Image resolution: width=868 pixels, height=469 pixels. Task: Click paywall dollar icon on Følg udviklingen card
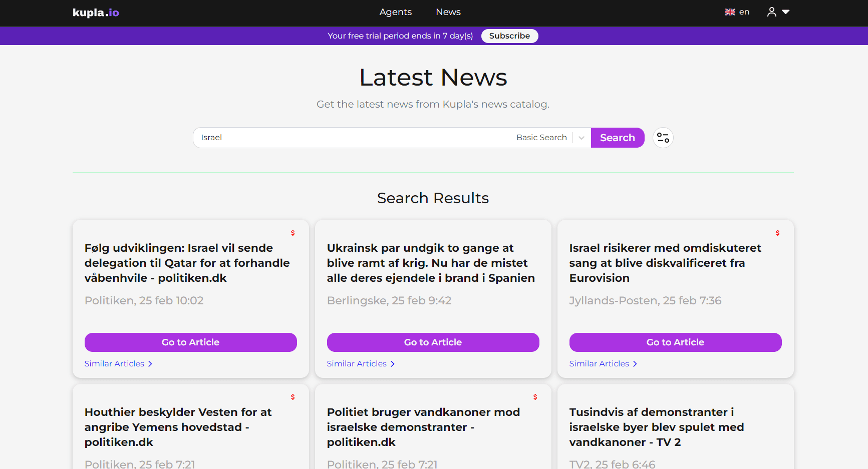[x=293, y=233]
